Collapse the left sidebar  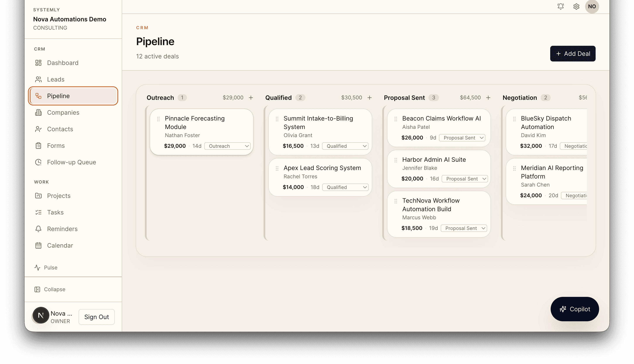coord(50,289)
